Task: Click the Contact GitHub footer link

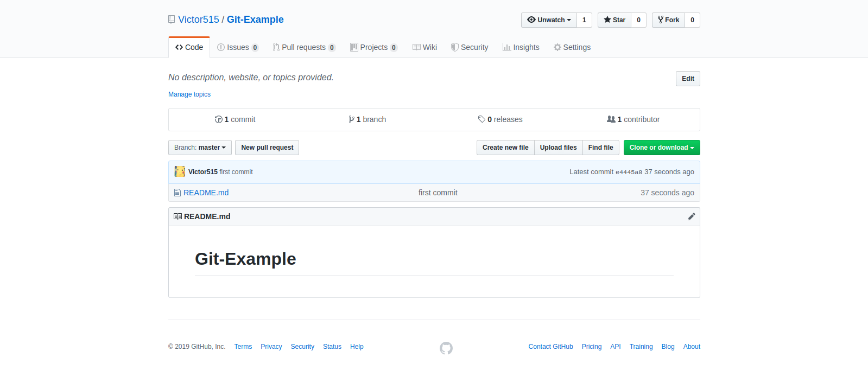Action: (x=551, y=347)
